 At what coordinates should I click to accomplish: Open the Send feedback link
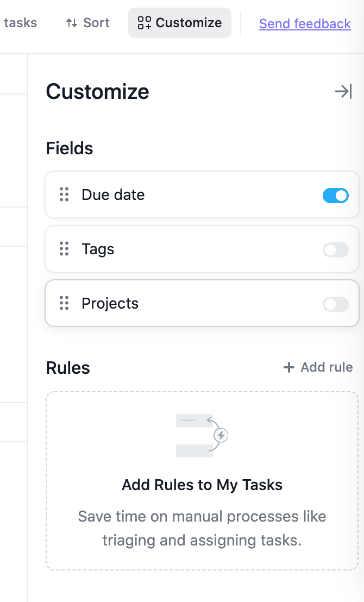coord(305,24)
